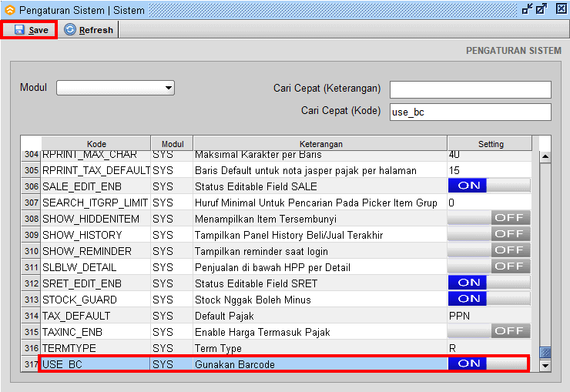
Task: Toggle SRET_EDIT_ENB setting off
Action: (x=489, y=283)
